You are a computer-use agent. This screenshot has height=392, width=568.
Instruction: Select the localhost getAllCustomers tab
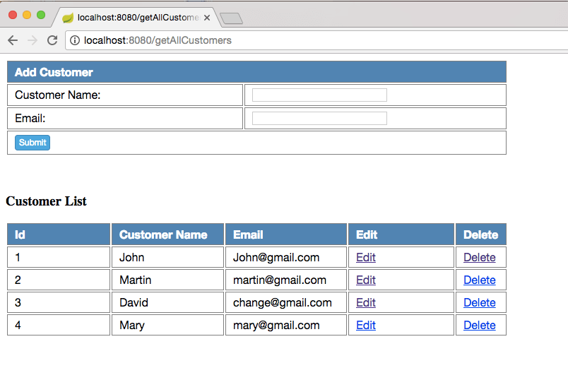[134, 18]
